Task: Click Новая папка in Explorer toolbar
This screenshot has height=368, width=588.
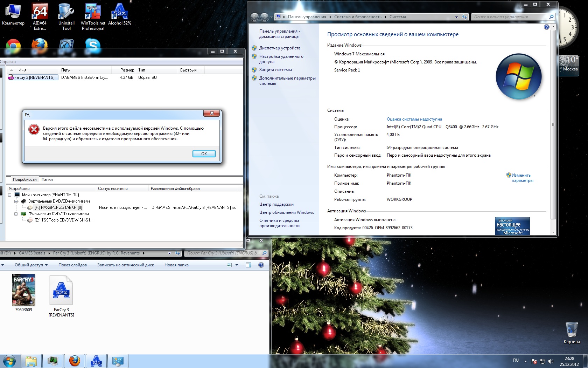Action: coord(176,265)
